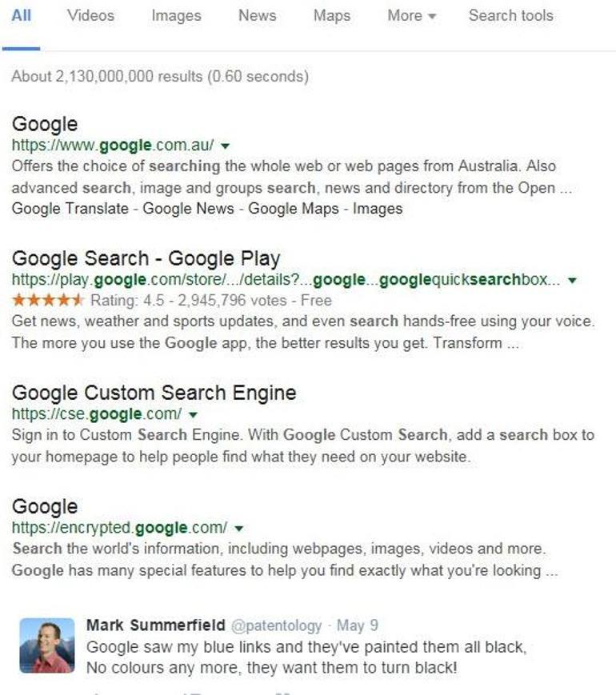Select the All results tab
616x695 pixels.
coord(22,16)
